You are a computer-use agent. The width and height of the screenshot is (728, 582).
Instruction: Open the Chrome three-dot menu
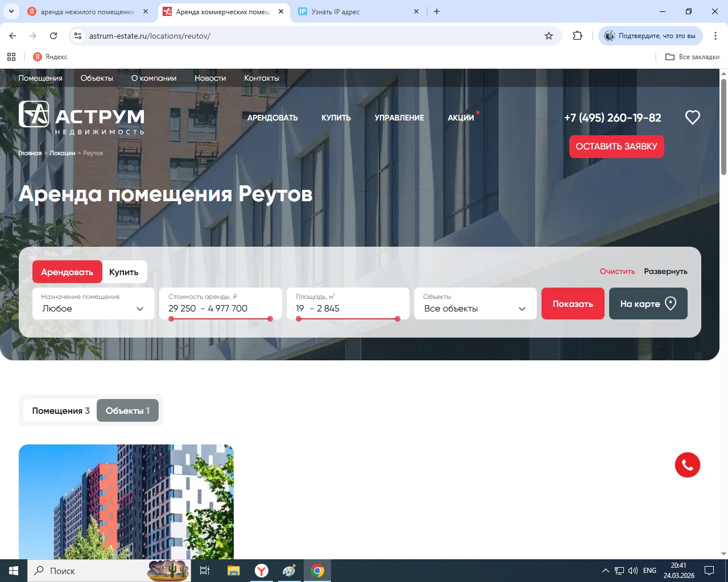(715, 36)
